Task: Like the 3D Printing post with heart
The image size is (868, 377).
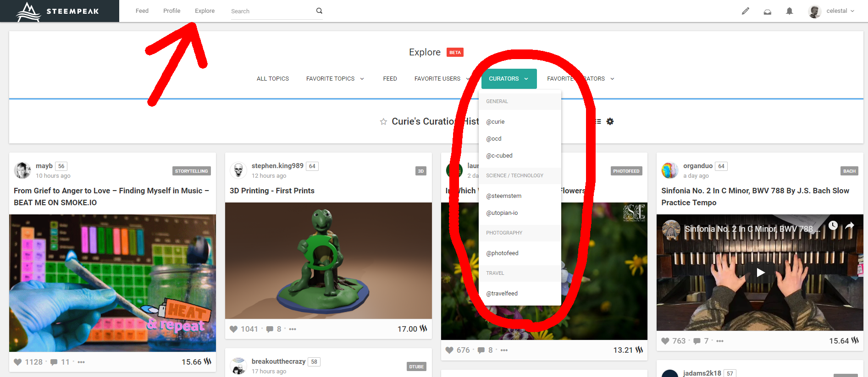Action: (234, 329)
